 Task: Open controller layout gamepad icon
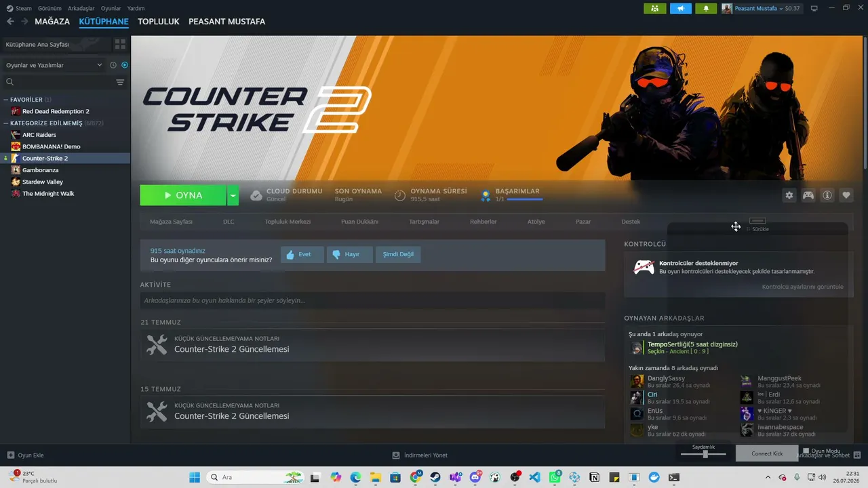point(808,195)
